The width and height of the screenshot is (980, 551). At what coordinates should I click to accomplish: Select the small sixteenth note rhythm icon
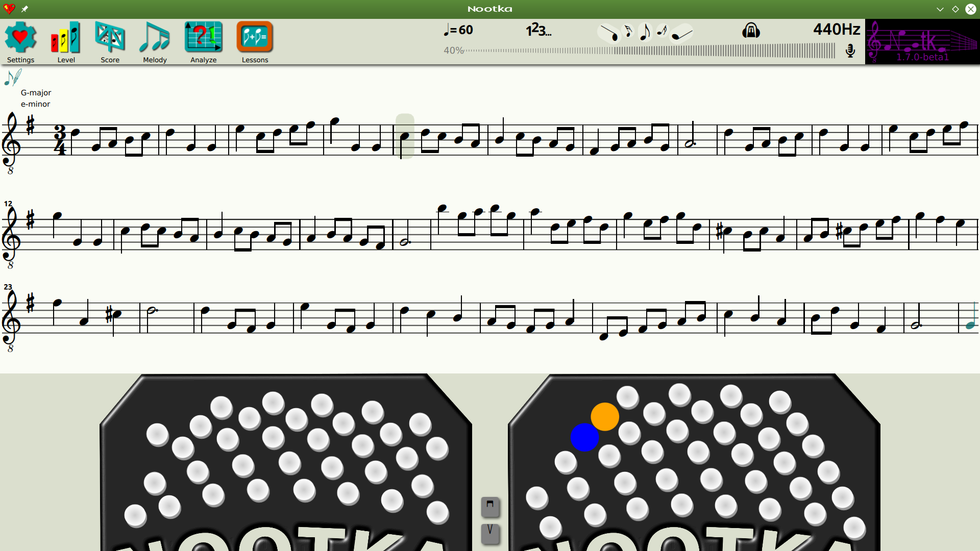(628, 32)
